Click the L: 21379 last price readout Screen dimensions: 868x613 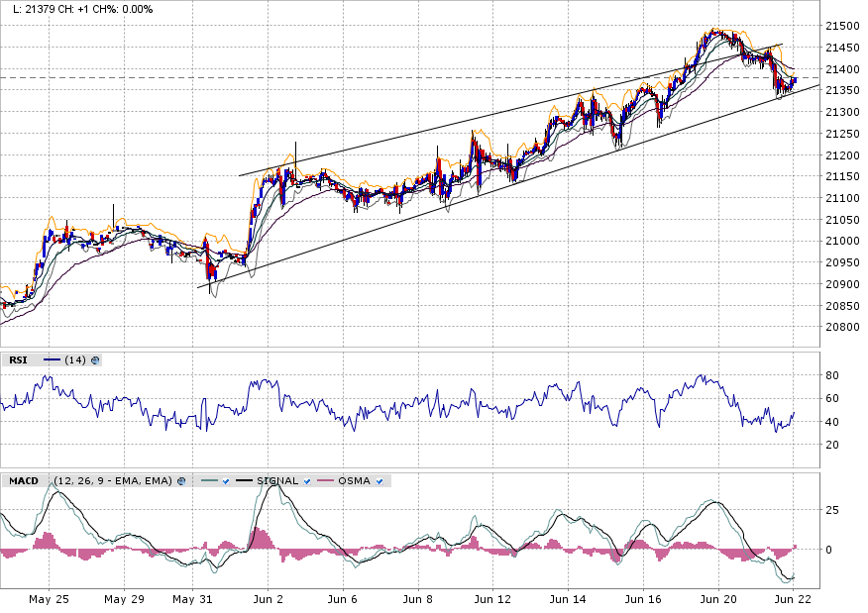[35, 9]
